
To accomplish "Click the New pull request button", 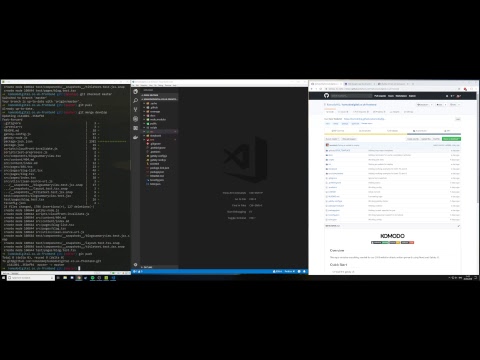I will tap(349, 139).
